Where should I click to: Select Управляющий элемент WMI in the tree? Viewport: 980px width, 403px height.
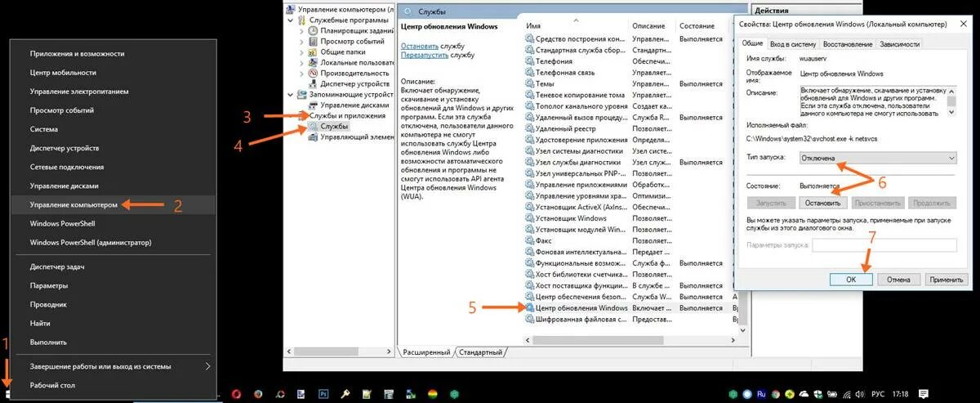point(351,137)
